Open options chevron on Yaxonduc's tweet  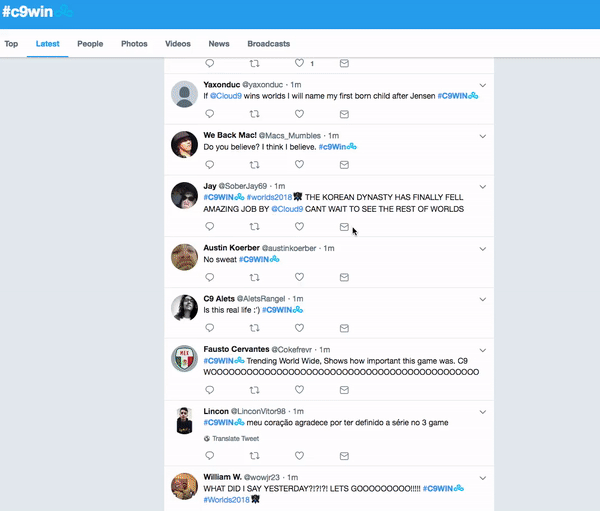click(x=483, y=85)
